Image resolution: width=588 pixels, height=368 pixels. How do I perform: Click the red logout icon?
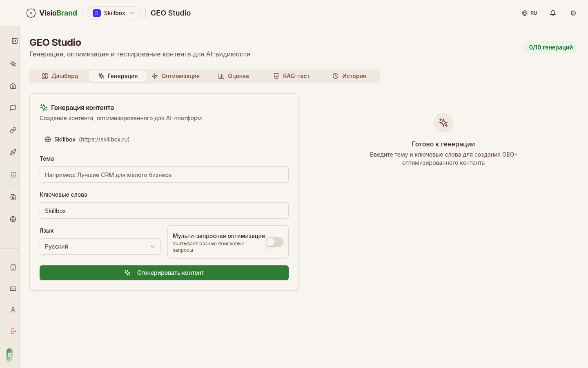13,331
